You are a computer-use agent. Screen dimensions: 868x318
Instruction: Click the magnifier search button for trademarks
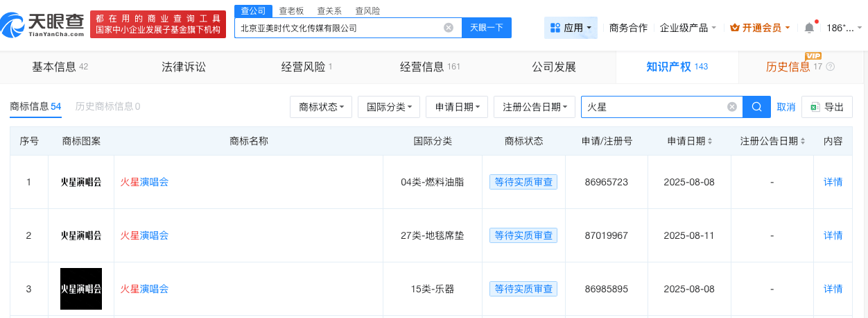pyautogui.click(x=757, y=107)
